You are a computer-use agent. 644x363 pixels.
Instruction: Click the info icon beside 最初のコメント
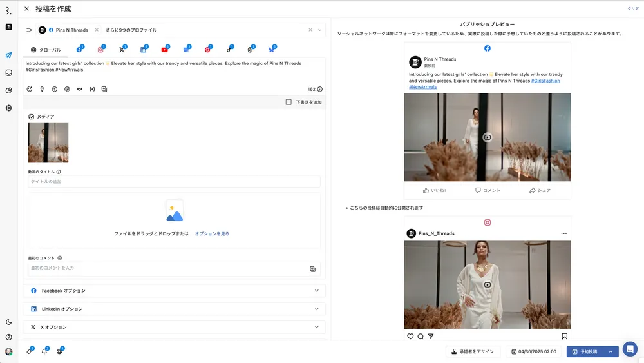[x=60, y=258]
